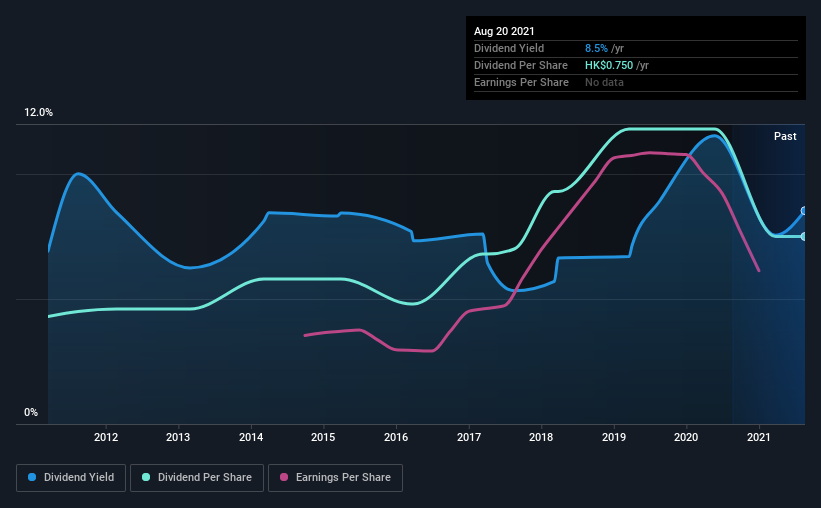Click the teal Dividend Per Share legend dot
821x508 pixels.
(146, 477)
